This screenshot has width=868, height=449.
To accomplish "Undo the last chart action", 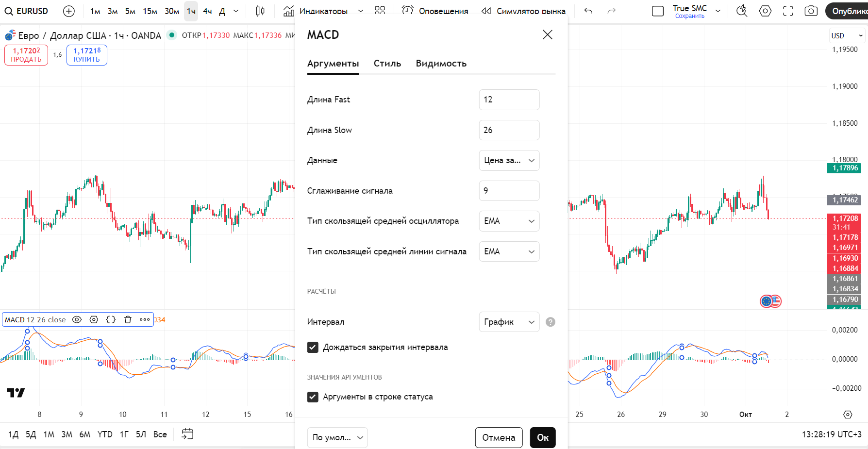I will coord(588,11).
